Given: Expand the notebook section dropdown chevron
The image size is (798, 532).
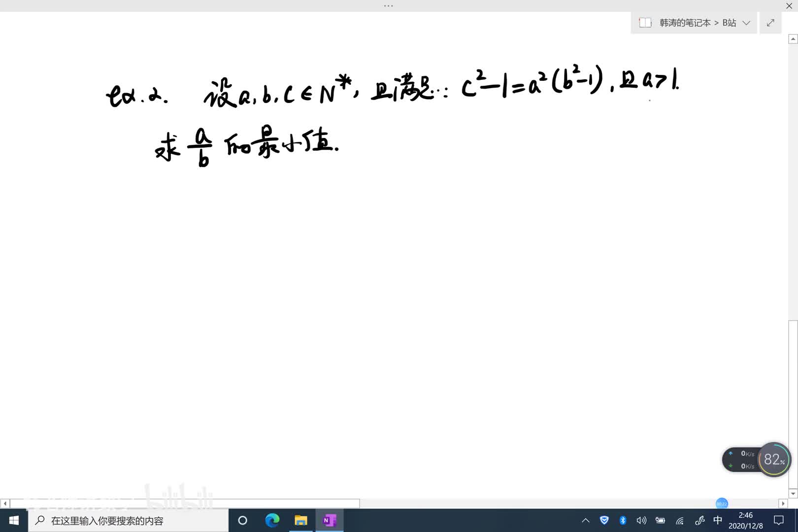Looking at the screenshot, I should [x=746, y=23].
